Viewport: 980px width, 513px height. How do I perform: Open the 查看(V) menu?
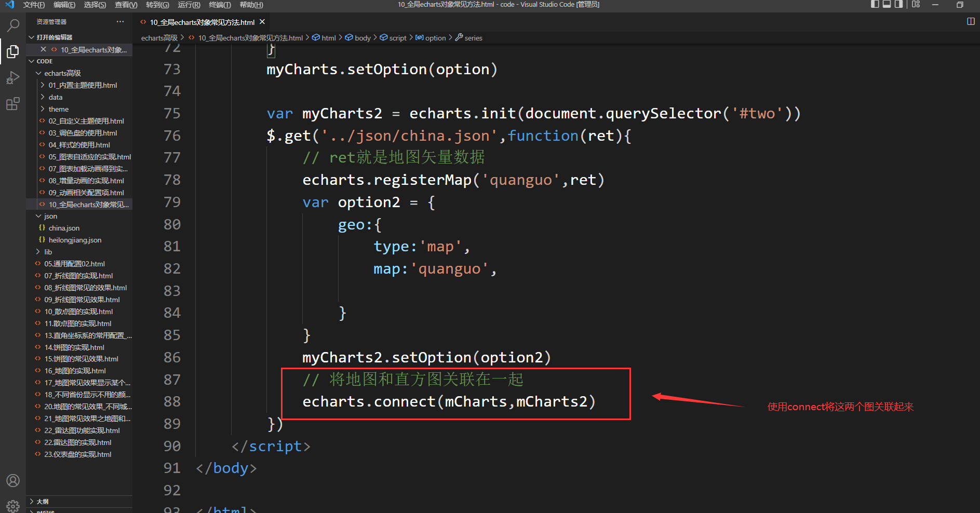pos(126,5)
